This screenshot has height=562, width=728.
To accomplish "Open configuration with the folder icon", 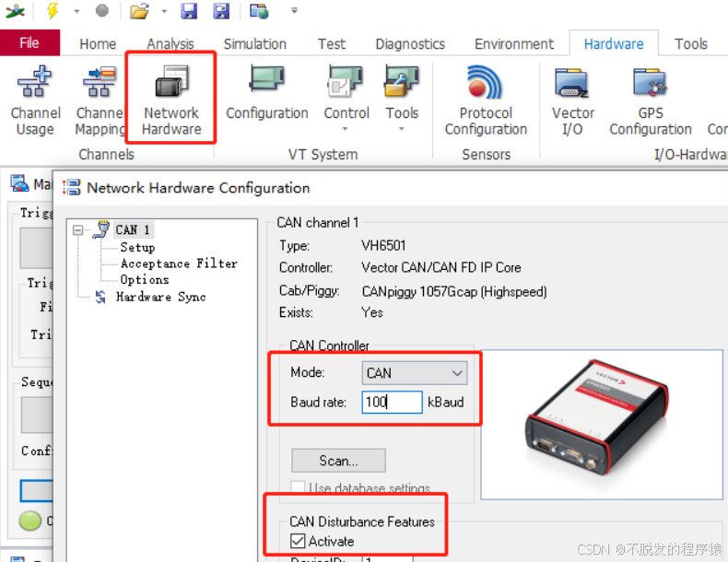I will 139,10.
